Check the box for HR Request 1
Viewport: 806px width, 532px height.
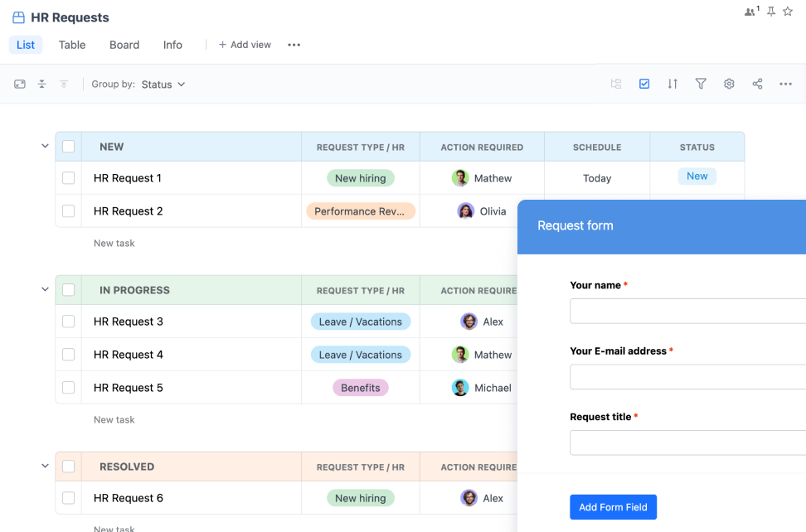(69, 178)
